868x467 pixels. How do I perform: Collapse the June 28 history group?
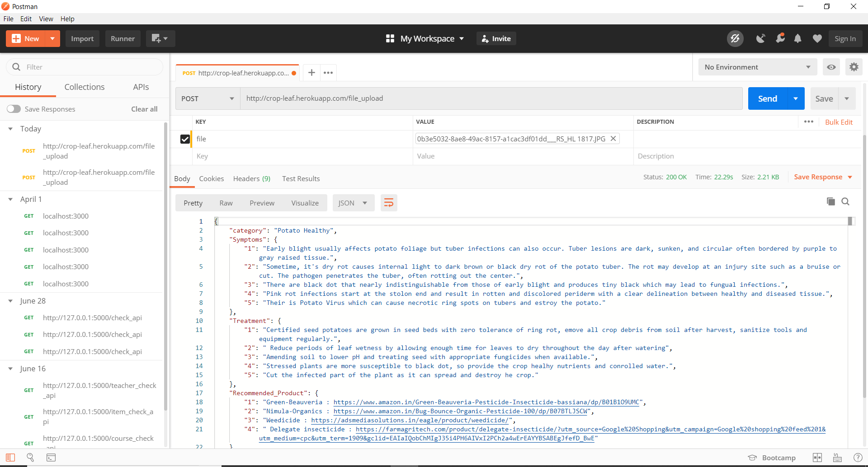tap(10, 301)
